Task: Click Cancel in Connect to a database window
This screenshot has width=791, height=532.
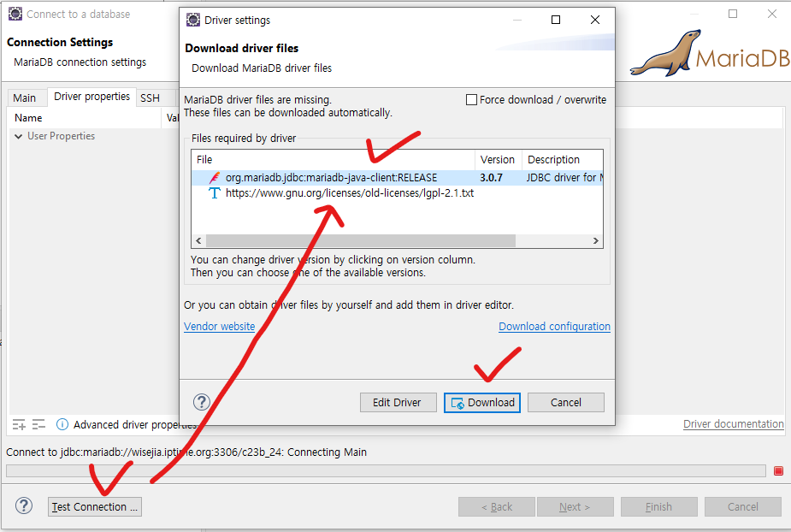Action: (x=742, y=506)
